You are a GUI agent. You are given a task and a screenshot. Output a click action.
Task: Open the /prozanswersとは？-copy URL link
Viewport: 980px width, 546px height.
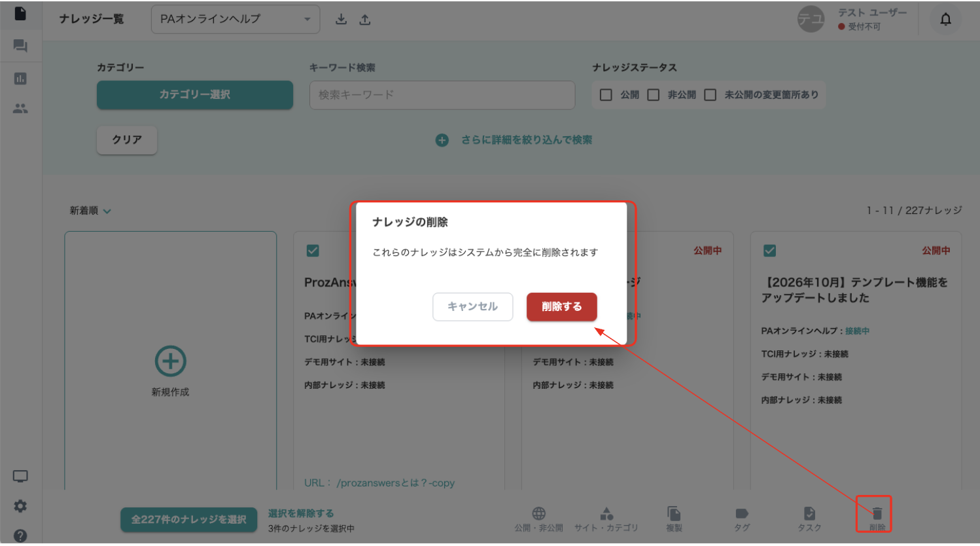click(x=395, y=483)
